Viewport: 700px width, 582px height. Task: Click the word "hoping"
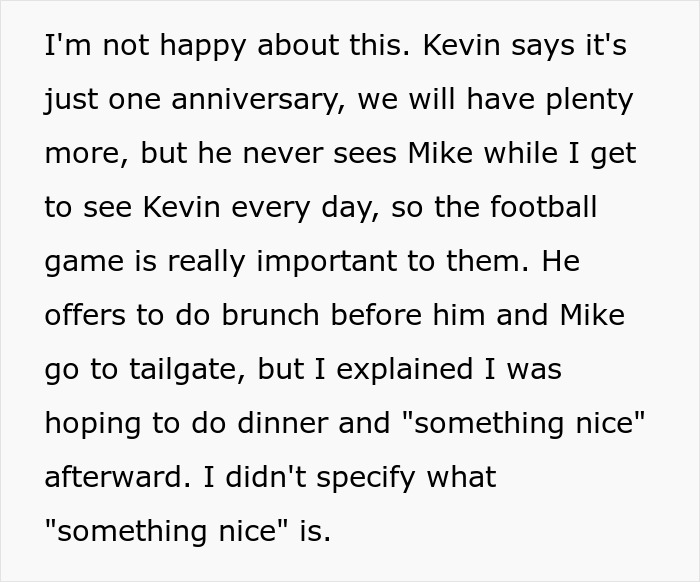click(92, 424)
